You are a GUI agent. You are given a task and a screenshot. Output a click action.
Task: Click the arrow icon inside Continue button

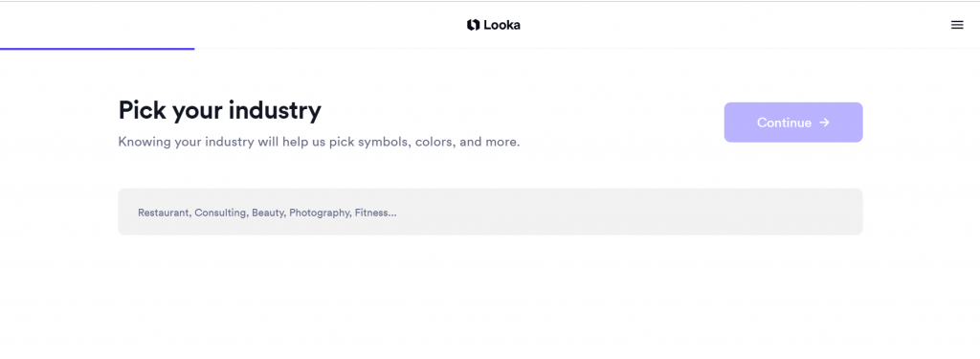click(x=824, y=123)
